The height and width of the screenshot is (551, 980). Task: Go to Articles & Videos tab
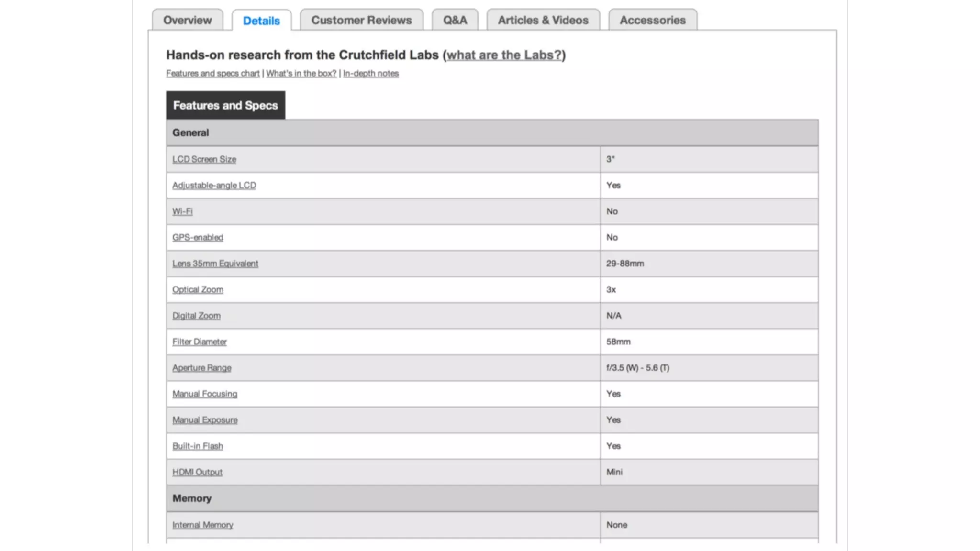543,20
